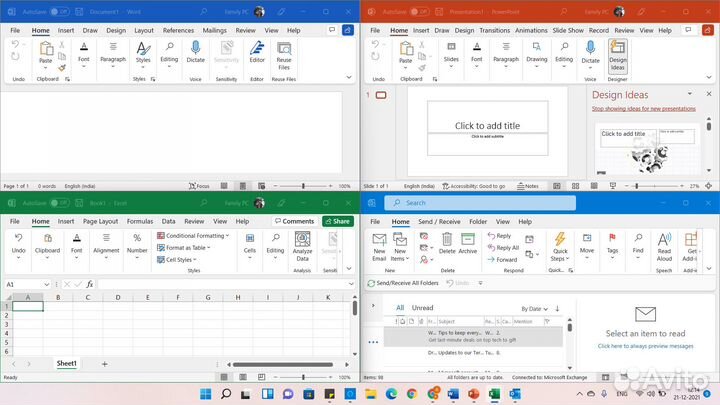
Task: Click Number format percent icon in Excel
Action: (x=137, y=238)
